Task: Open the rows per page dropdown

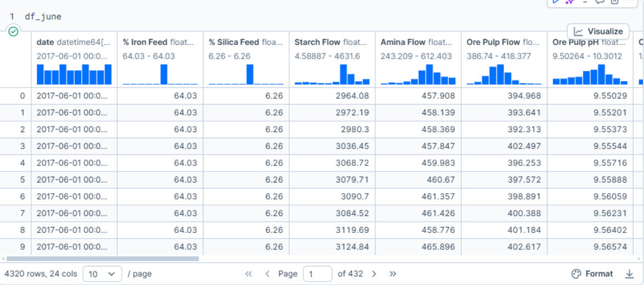Action: [x=102, y=273]
